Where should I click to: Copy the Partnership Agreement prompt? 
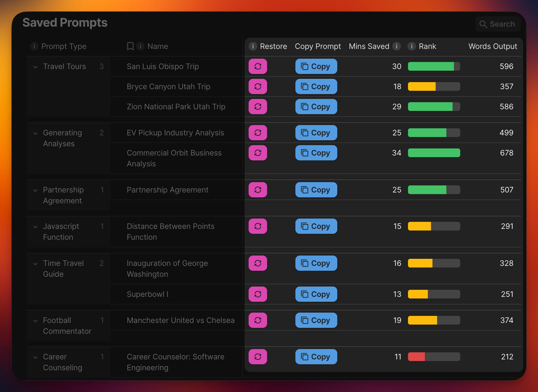click(316, 190)
